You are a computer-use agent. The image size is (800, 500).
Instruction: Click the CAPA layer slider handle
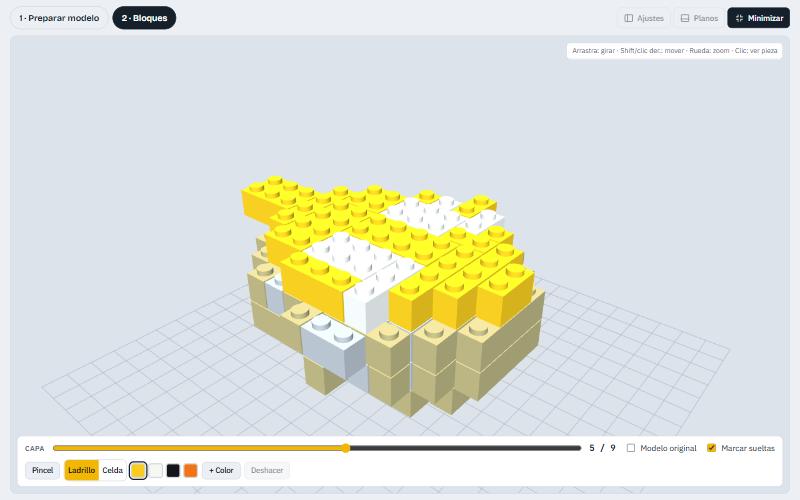346,448
